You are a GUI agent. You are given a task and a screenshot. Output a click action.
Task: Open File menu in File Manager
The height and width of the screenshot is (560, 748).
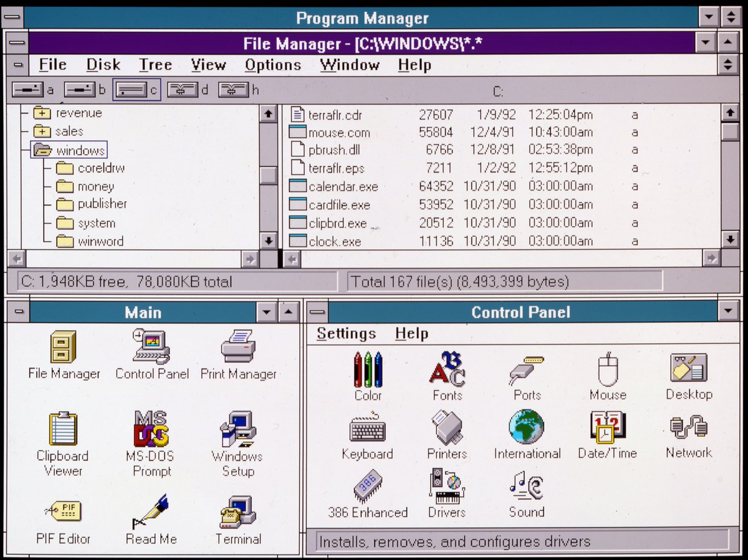click(x=52, y=65)
